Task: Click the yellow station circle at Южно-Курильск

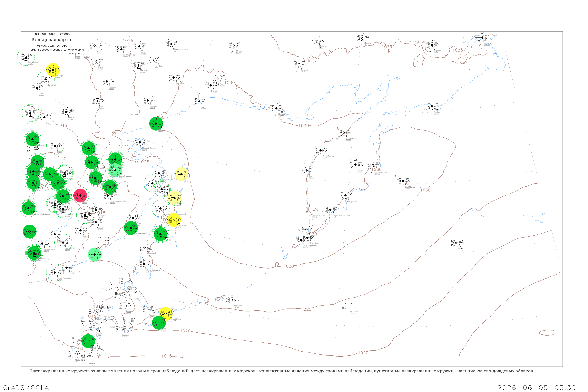Action: click(x=165, y=314)
